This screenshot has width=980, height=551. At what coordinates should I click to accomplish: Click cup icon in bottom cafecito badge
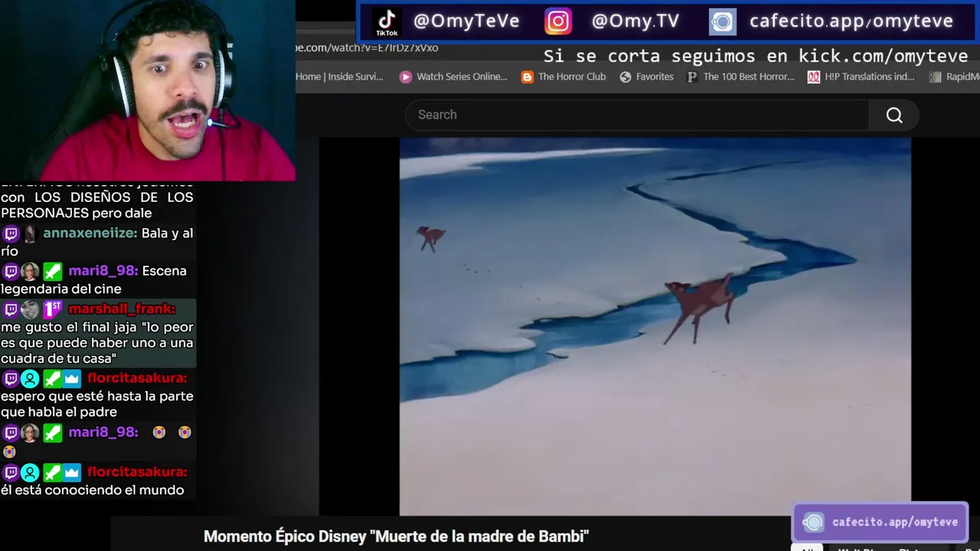[813, 523]
